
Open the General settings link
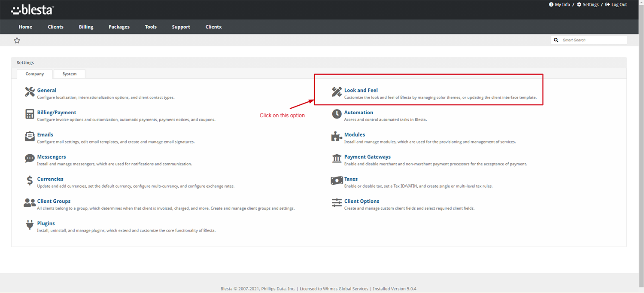(x=47, y=90)
